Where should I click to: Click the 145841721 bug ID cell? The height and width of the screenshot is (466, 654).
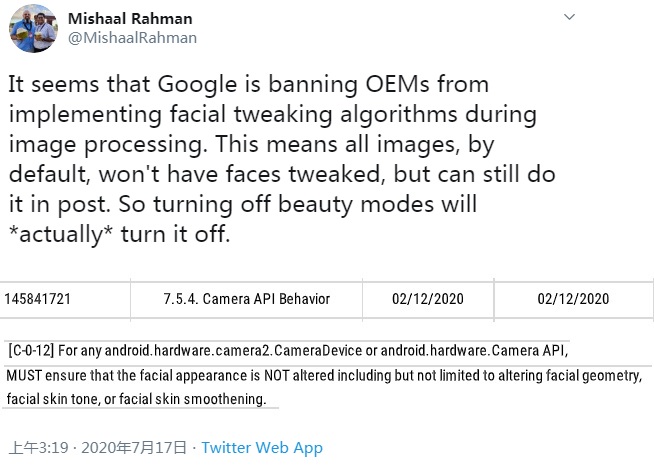point(38,299)
